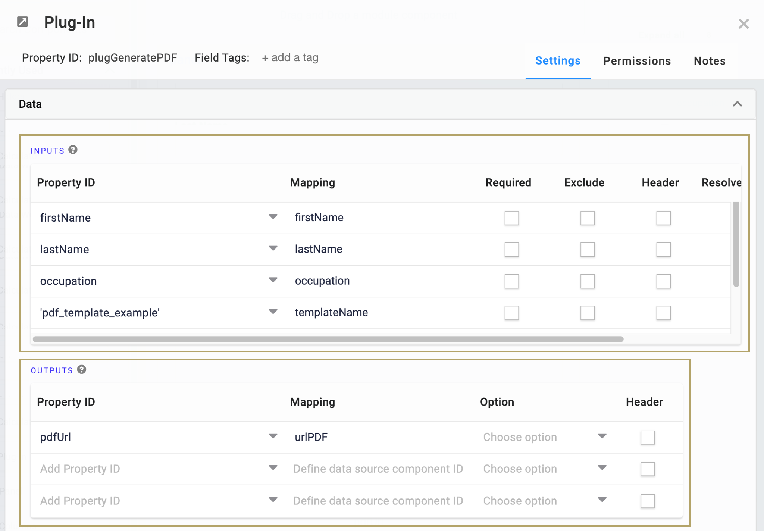Open occupation Property ID dropdown arrow
Viewport: 764px width, 532px height.
pyautogui.click(x=273, y=280)
